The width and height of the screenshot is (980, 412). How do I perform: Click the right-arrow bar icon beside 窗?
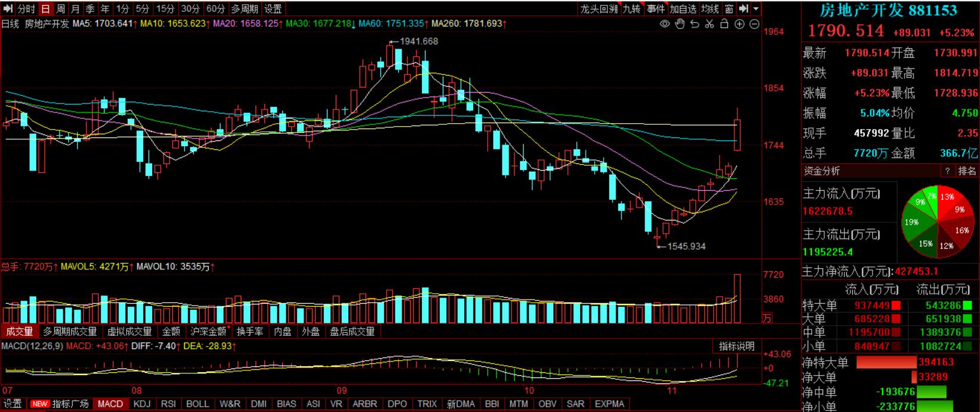tap(744, 9)
